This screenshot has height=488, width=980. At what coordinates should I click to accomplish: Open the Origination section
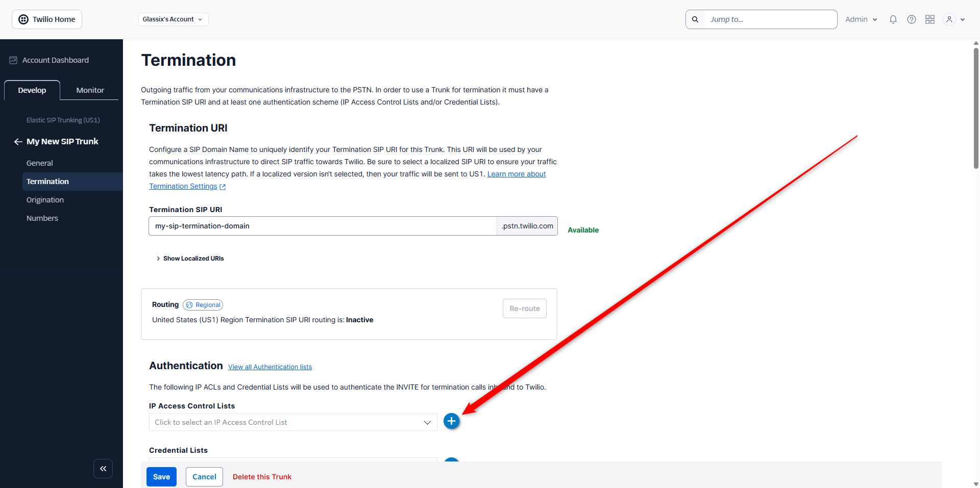(45, 200)
